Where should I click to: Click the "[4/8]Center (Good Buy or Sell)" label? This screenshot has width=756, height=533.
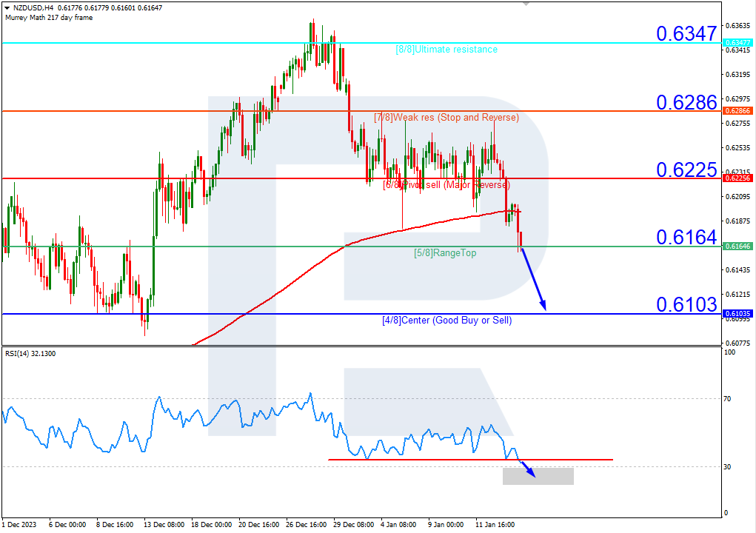click(446, 321)
